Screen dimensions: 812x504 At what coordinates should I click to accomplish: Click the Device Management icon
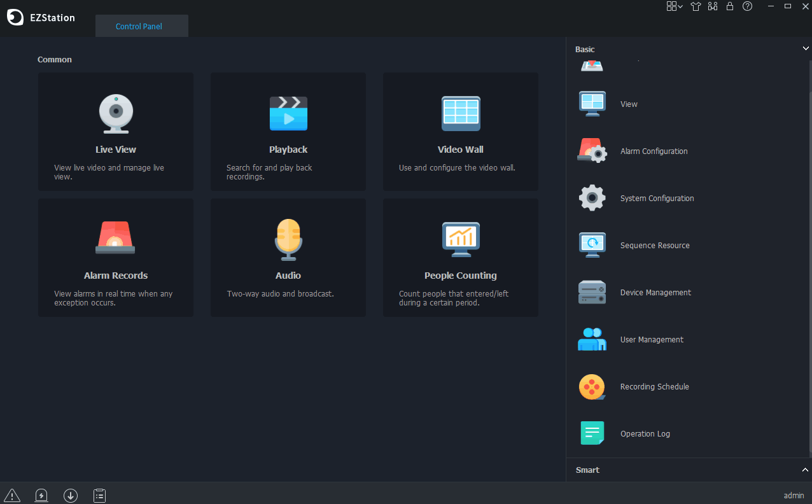coord(592,293)
